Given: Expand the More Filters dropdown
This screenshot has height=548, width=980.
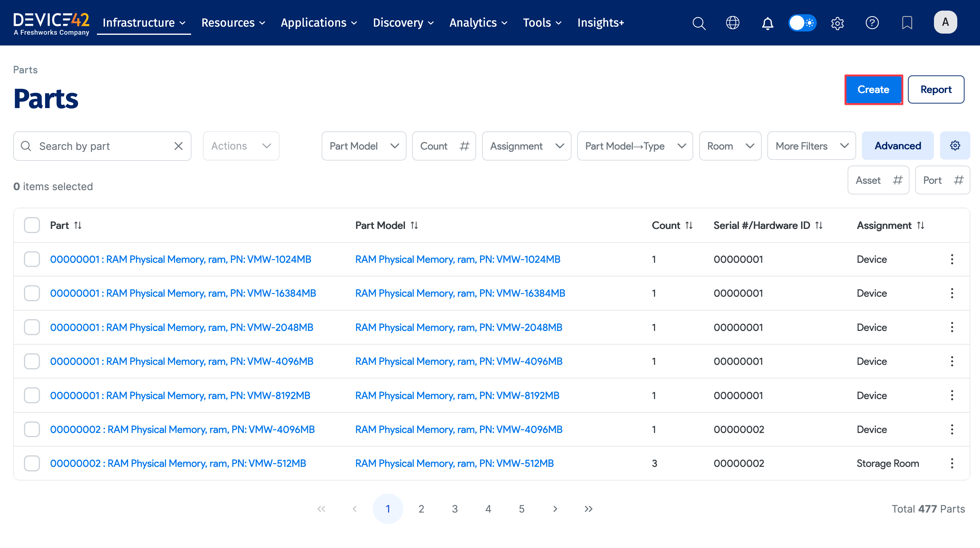Looking at the screenshot, I should [x=811, y=146].
